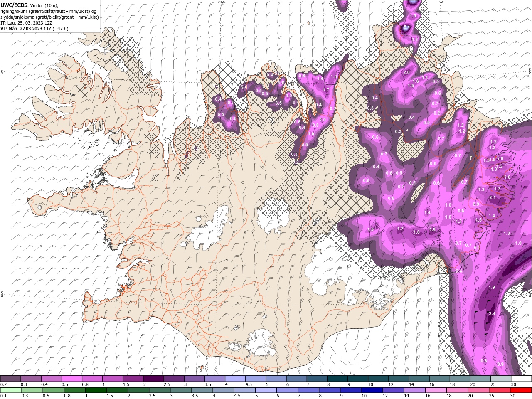This screenshot has width=532, height=399.
Task: Click lower legend swatch between 0.1 and 0.3
Action: coord(10,390)
